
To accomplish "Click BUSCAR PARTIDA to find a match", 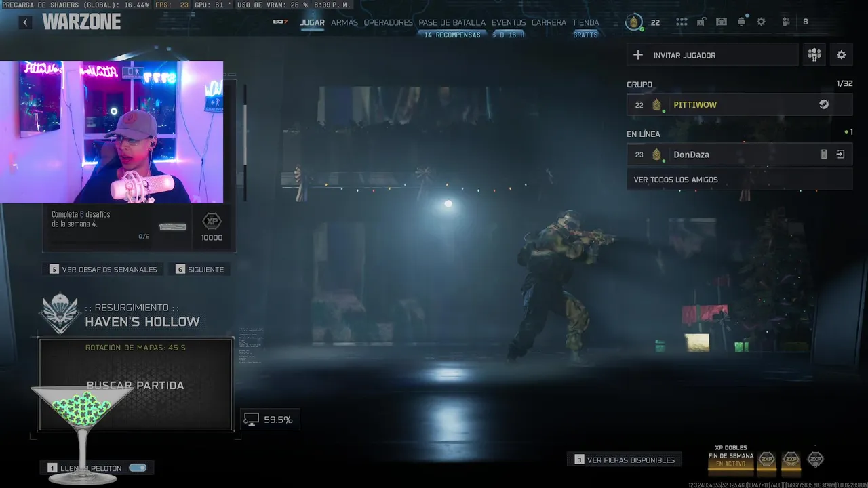I will point(136,384).
